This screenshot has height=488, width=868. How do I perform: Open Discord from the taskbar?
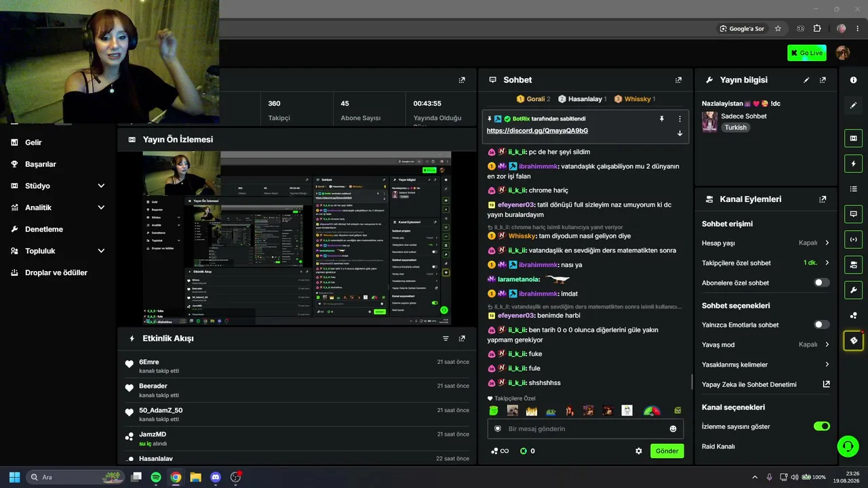pos(216,477)
